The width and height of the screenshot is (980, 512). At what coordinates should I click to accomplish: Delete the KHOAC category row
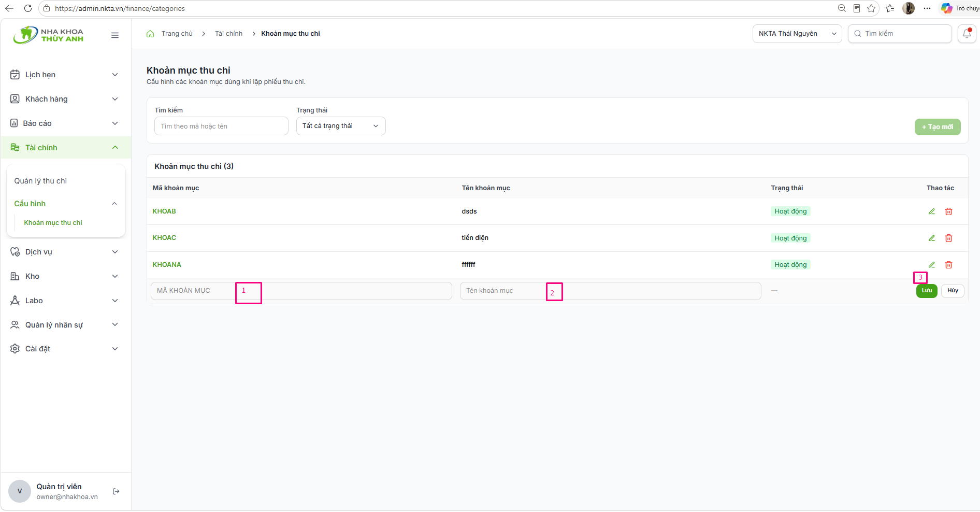pos(948,238)
